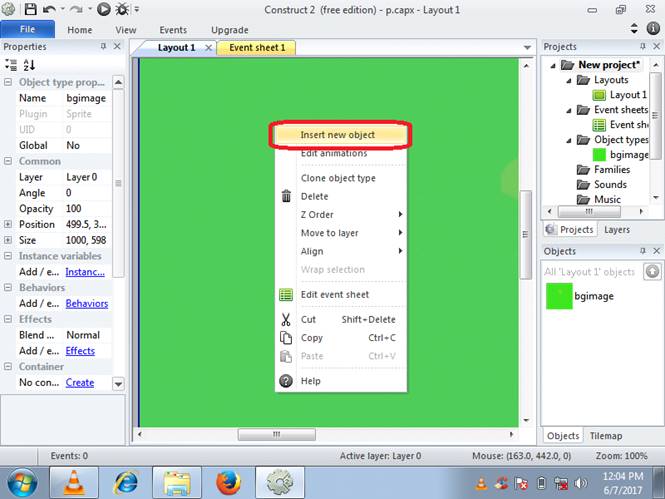665x499 pixels.
Task: Open the Instance variables link
Action: click(85, 272)
